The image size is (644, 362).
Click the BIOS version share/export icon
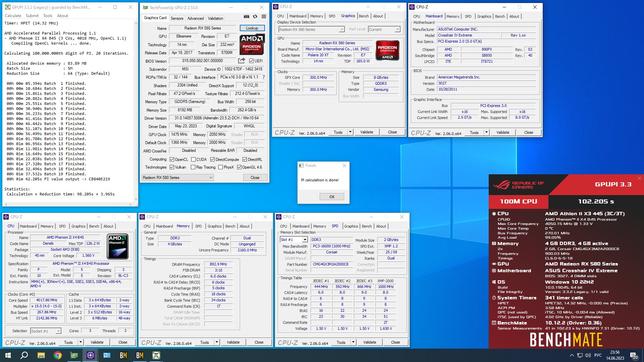[x=241, y=61]
